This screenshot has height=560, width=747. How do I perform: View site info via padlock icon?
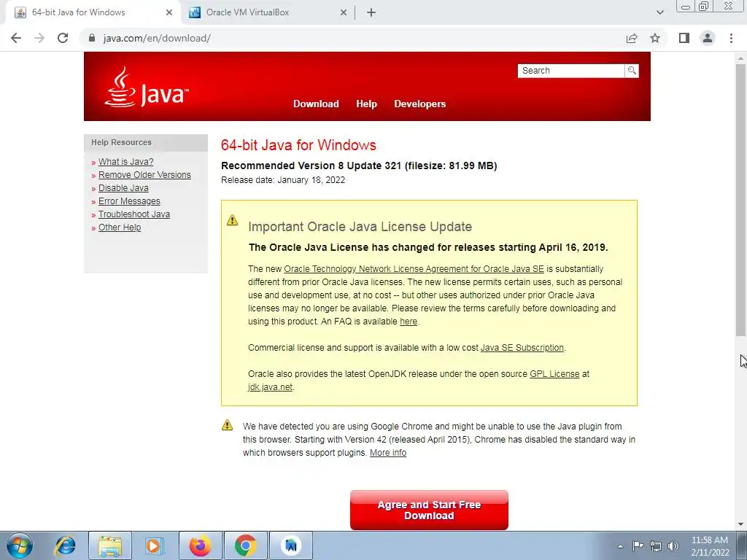[x=93, y=38]
